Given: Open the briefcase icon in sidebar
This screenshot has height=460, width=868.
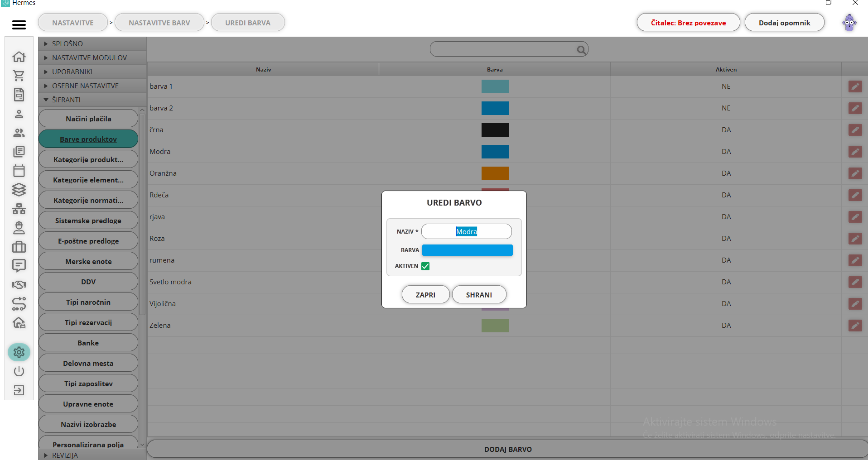Looking at the screenshot, I should [19, 247].
